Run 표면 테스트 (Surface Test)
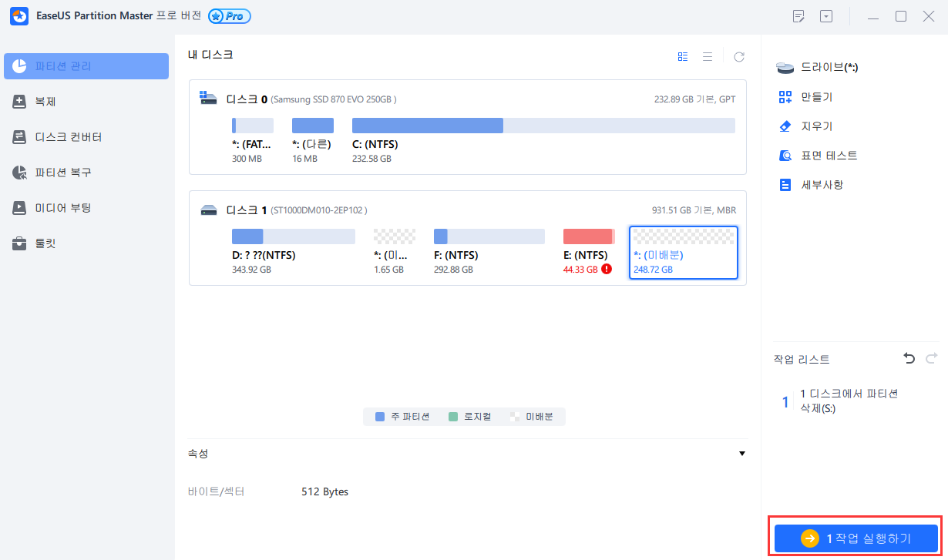This screenshot has height=560, width=948. pos(829,156)
